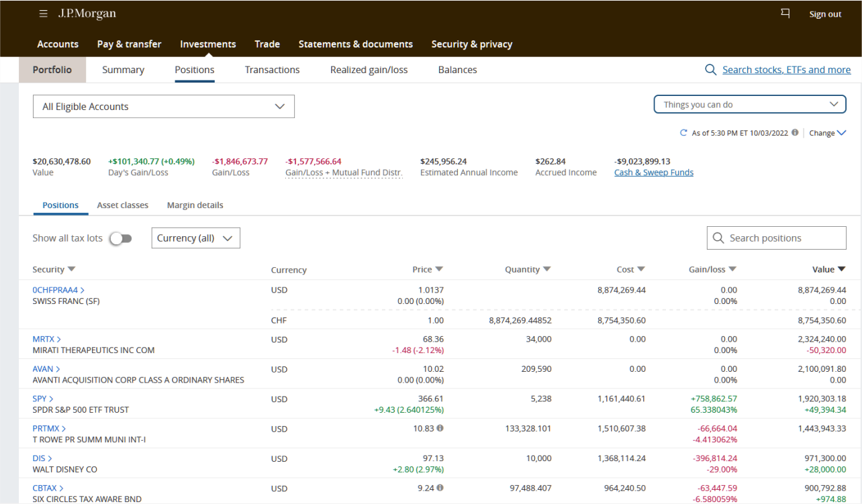Switch to the Summary tab
This screenshot has height=504, width=862.
(x=123, y=70)
